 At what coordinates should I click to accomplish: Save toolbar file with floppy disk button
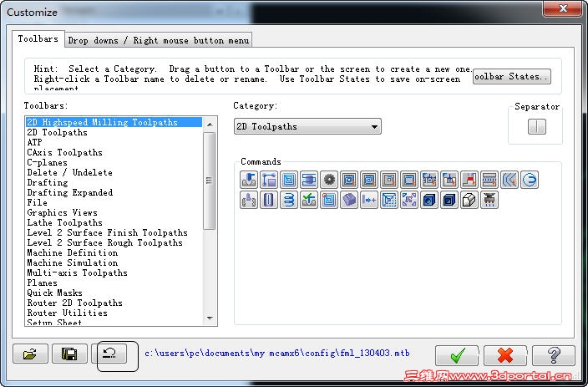70,354
